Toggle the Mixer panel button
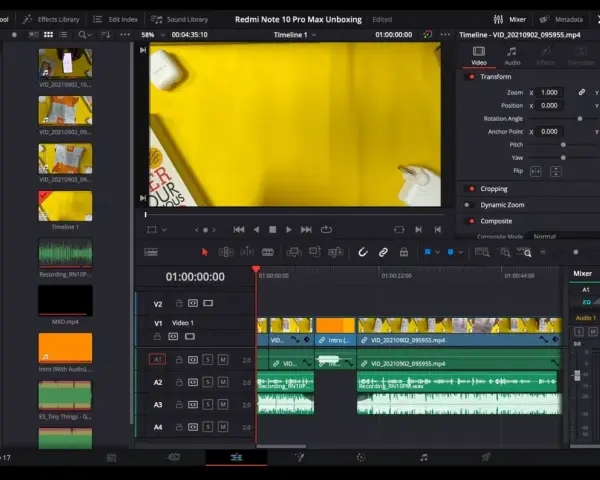Screen dimensions: 600x480 tap(510, 20)
